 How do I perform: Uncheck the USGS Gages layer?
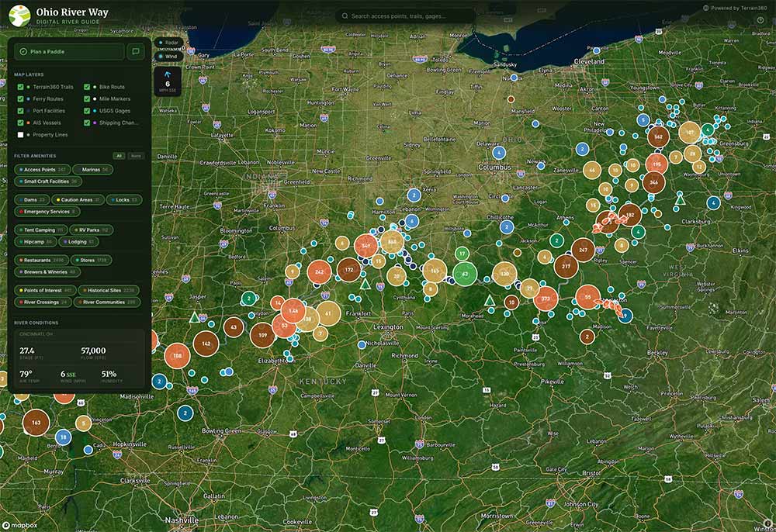click(x=87, y=111)
